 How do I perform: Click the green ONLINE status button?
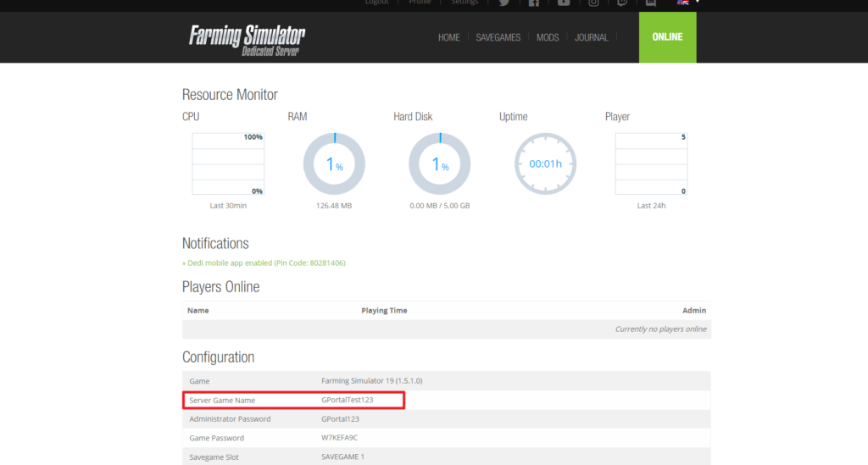[x=668, y=37]
